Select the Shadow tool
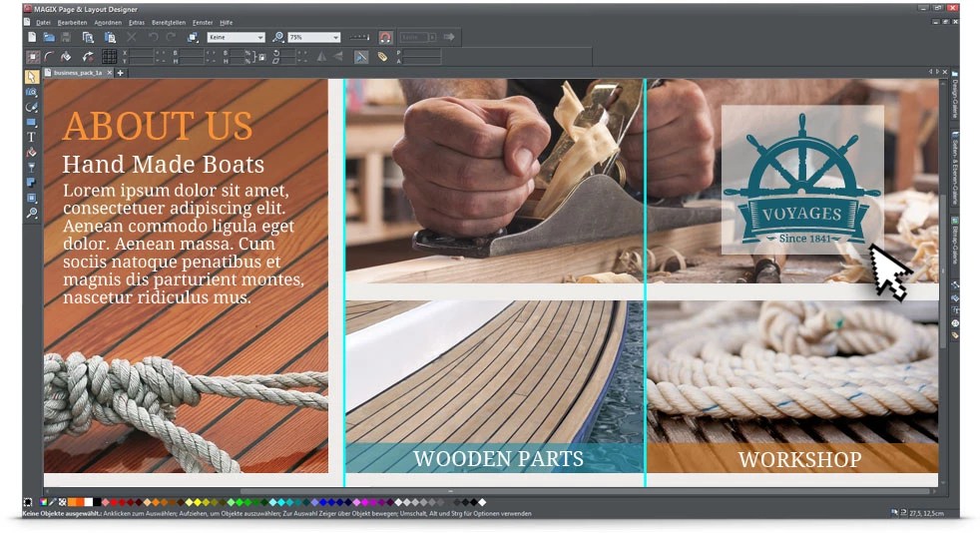This screenshot has width=980, height=533. pyautogui.click(x=31, y=183)
